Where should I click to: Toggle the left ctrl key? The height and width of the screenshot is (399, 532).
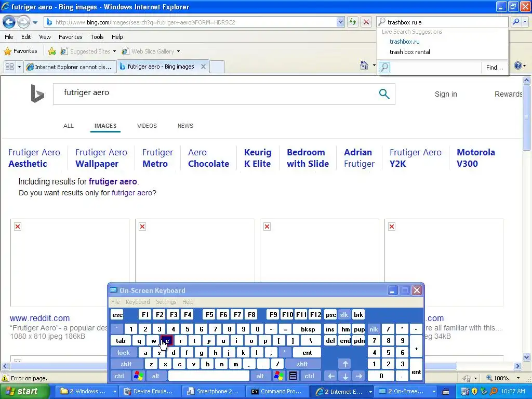[119, 376]
